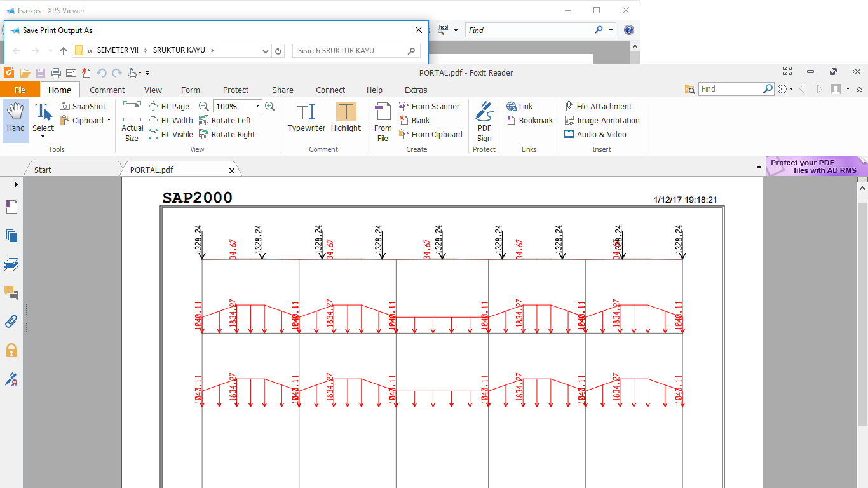Screen dimensions: 868x488
Task: Set view to Actual Size
Action: click(x=132, y=121)
